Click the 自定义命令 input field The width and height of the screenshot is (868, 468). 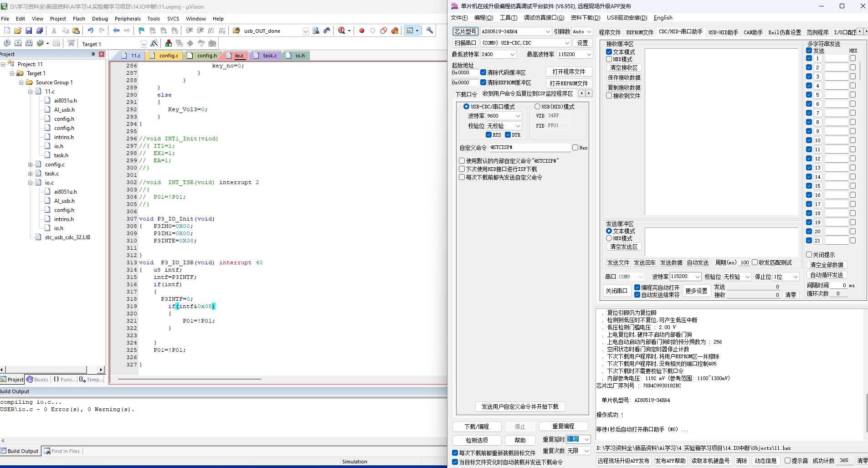(529, 148)
